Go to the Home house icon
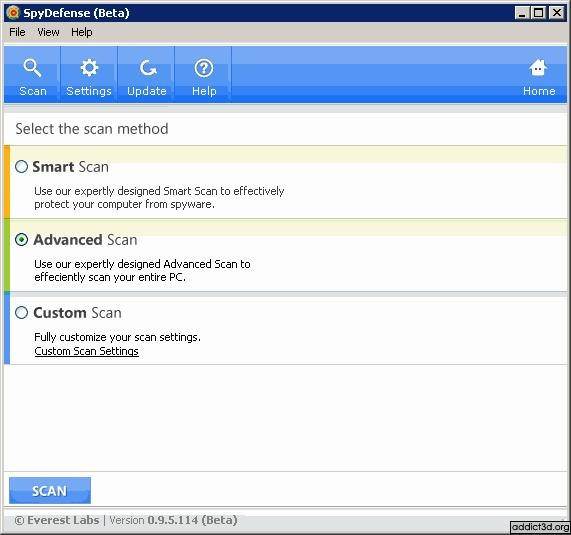571x535 pixels. pyautogui.click(x=538, y=68)
